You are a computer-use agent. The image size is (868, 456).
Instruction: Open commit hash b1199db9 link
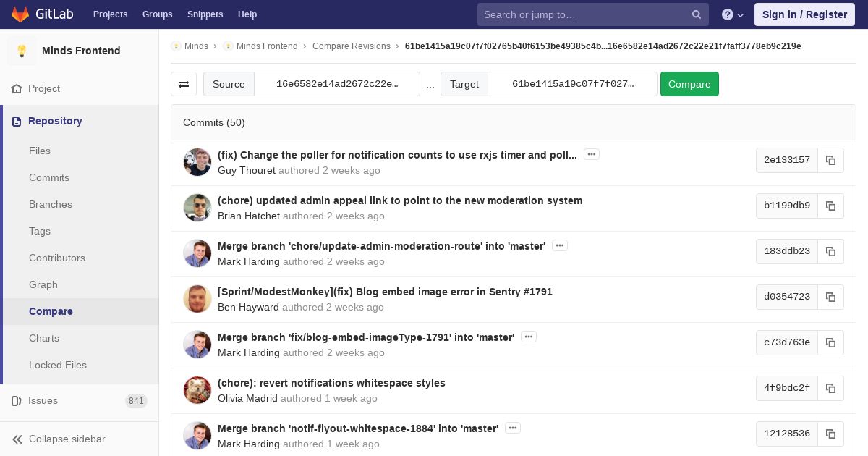coord(787,206)
